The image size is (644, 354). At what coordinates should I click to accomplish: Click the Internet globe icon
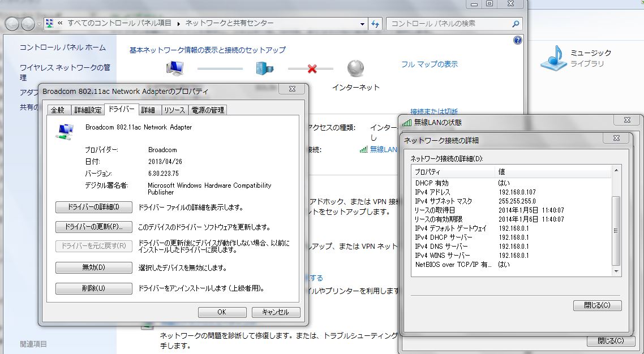pyautogui.click(x=355, y=68)
